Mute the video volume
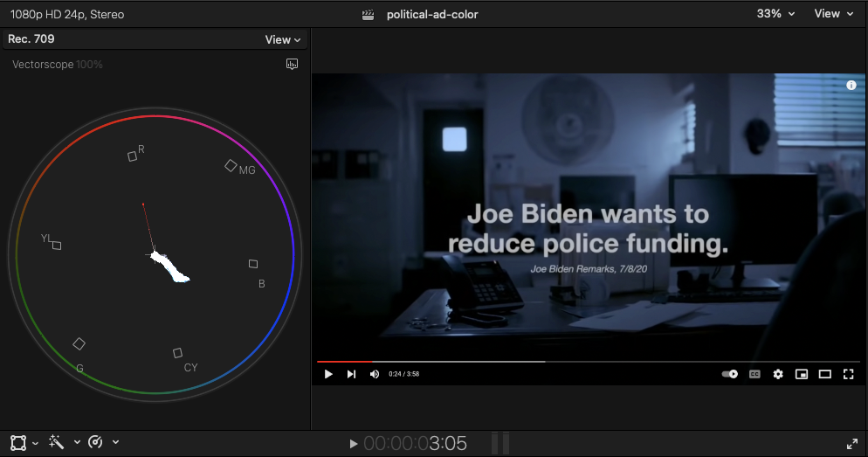Image resolution: width=868 pixels, height=457 pixels. pyautogui.click(x=375, y=374)
